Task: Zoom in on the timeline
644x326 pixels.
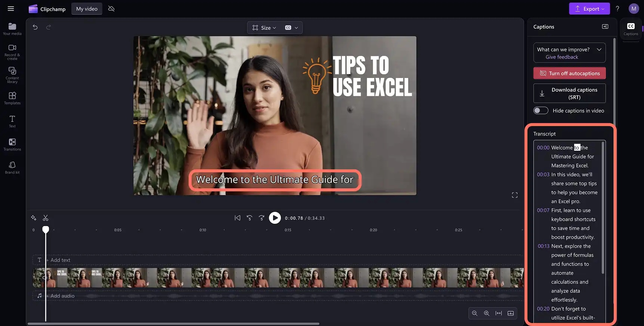Action: [x=487, y=313]
